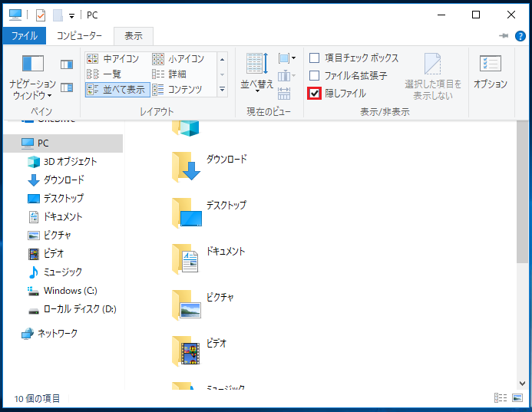Click the vertical scrollbar thumb
This screenshot has width=532, height=412.
tap(522, 191)
